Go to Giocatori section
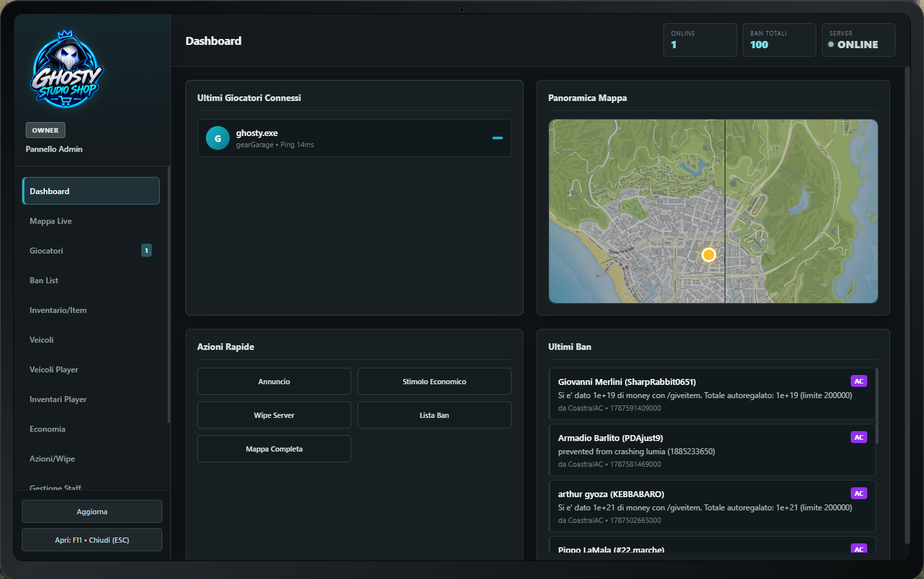 (x=91, y=250)
